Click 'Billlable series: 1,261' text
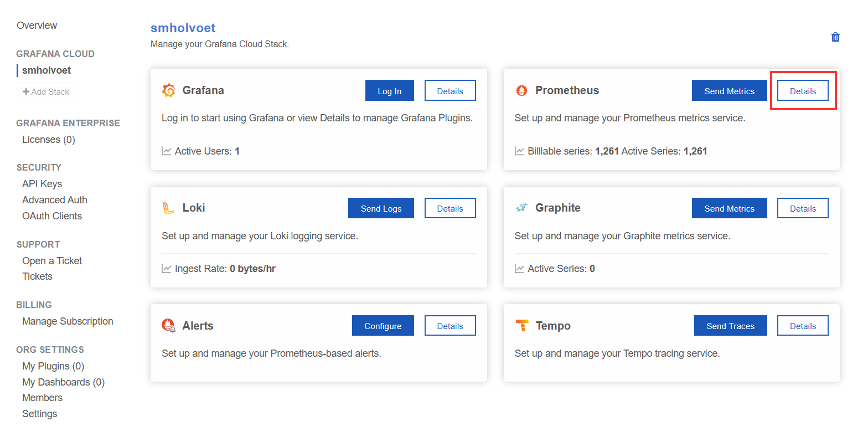This screenshot has height=426, width=868. click(573, 151)
